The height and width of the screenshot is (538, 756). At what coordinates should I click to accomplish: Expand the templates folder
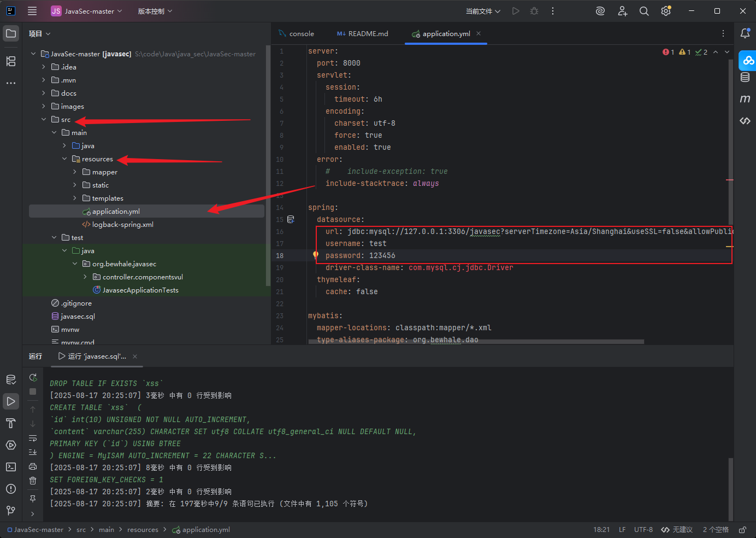click(75, 198)
